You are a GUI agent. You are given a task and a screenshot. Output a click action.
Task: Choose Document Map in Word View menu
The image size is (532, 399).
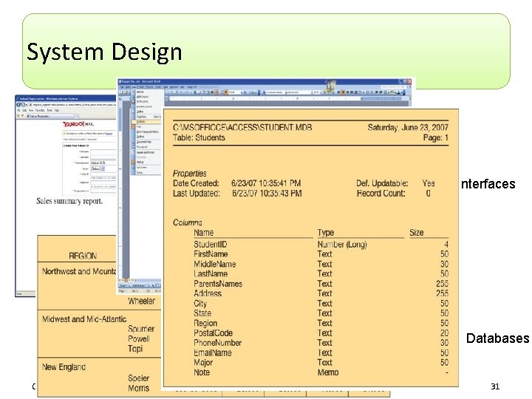[144, 141]
